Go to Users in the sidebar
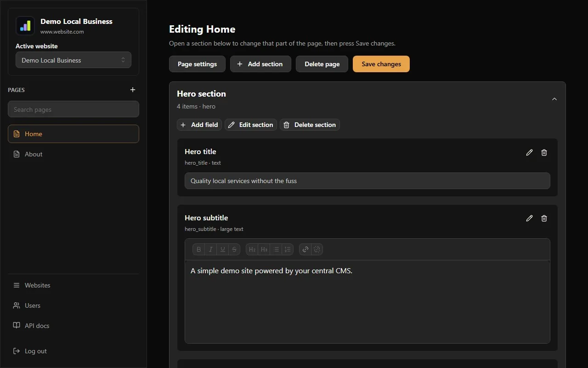This screenshot has height=368, width=588. click(73, 305)
